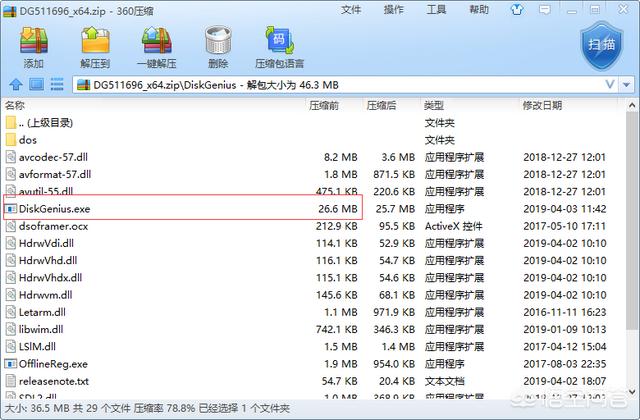Click the address path input field
Screen dimensions: 640x420
click(345, 84)
